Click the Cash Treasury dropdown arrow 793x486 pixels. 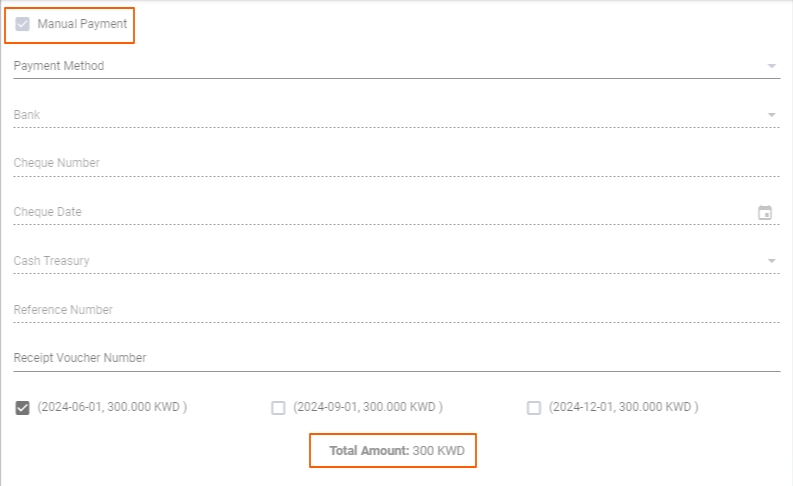click(771, 261)
